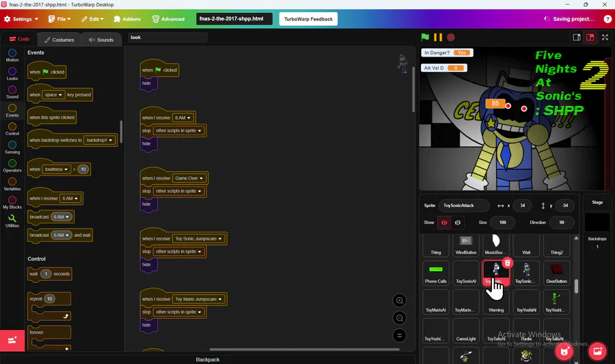615x364 pixels.
Task: Edit the sprite Size field
Action: click(502, 222)
